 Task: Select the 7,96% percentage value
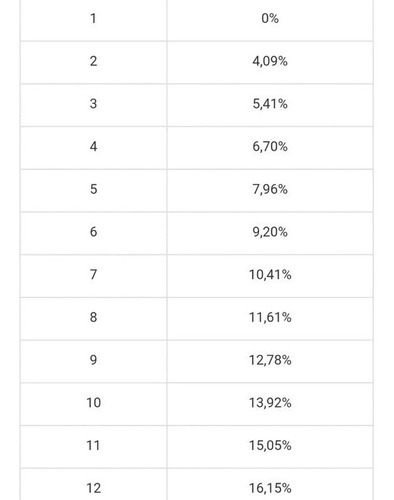tap(270, 190)
